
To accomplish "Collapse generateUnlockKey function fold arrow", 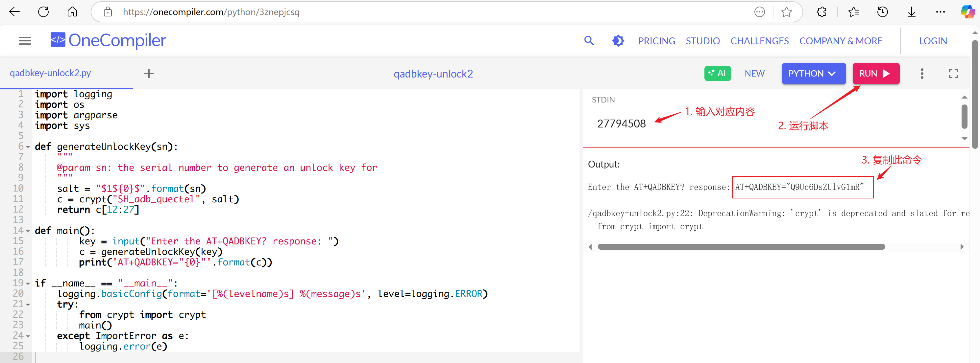I will tap(28, 147).
